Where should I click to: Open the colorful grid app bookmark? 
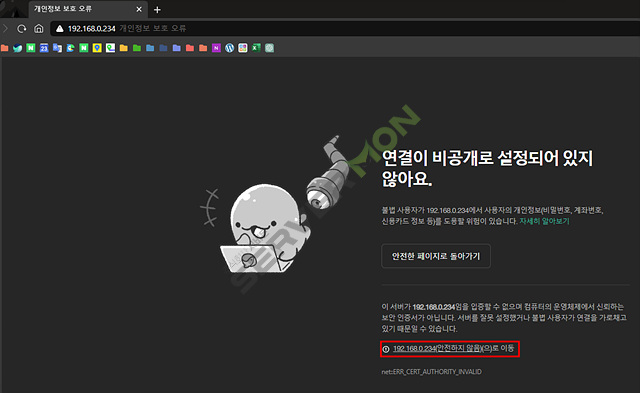click(243, 48)
